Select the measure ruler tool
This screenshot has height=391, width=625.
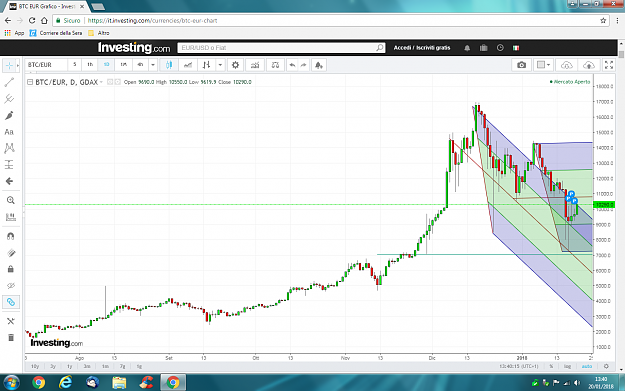10,217
